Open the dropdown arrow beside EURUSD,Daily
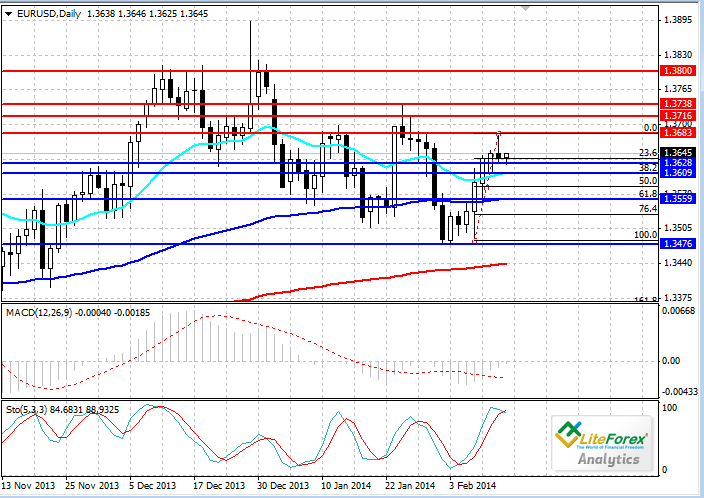This screenshot has height=498, width=704. click(9, 14)
